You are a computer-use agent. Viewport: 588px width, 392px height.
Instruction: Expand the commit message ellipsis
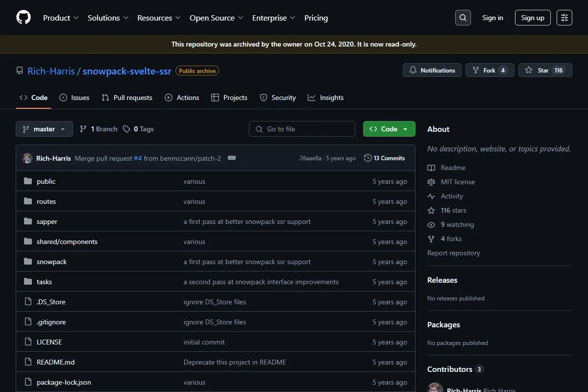click(x=232, y=158)
